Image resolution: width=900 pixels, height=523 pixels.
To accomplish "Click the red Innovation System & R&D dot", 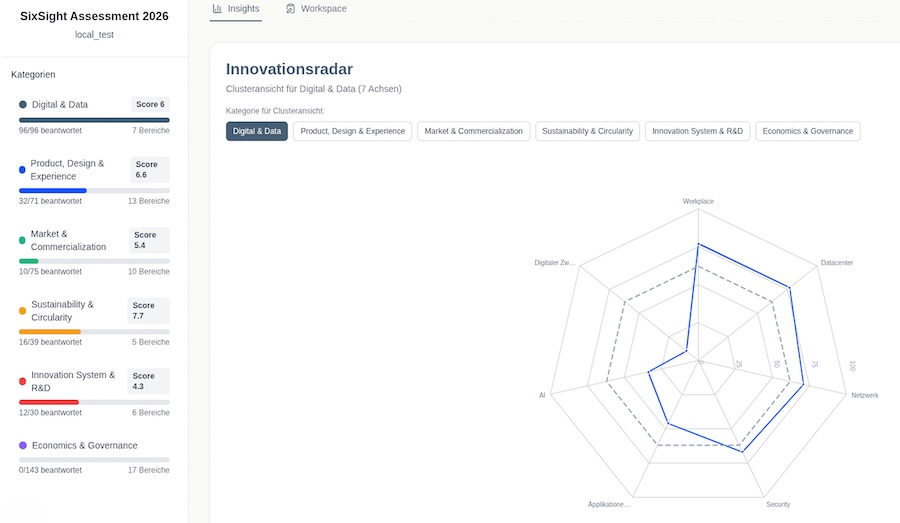I will coord(22,381).
